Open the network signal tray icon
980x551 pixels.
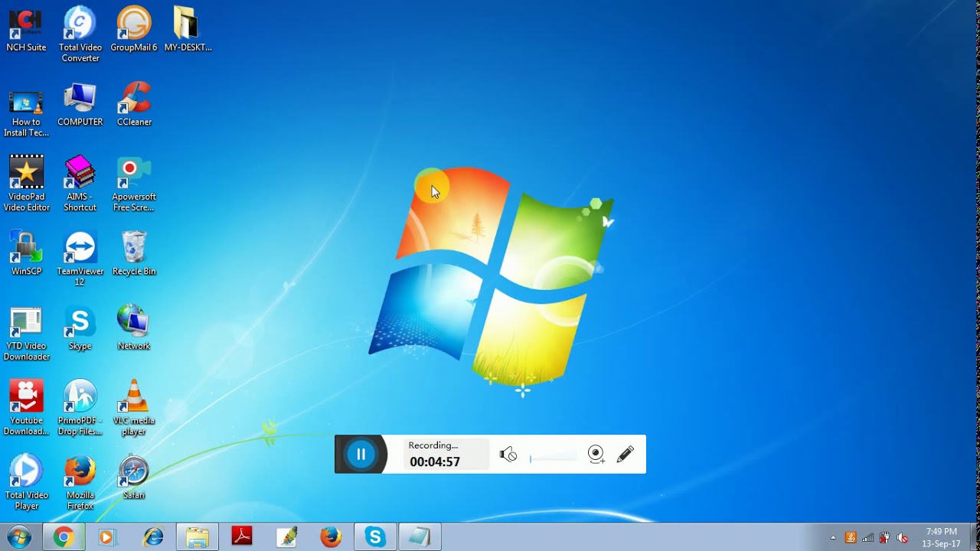868,537
